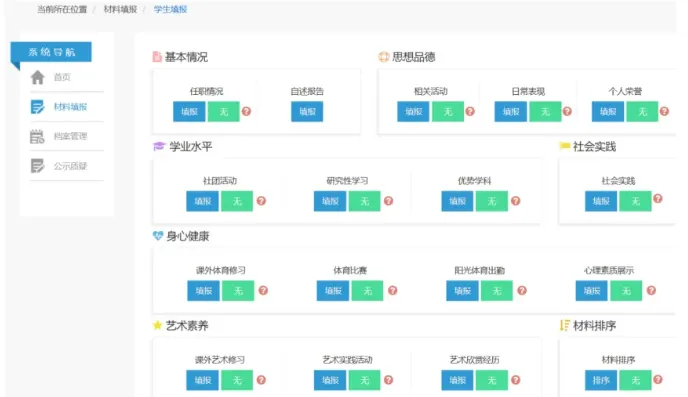This screenshot has width=688, height=397.
Task: Open help icon for 优势学科
Action: point(516,201)
